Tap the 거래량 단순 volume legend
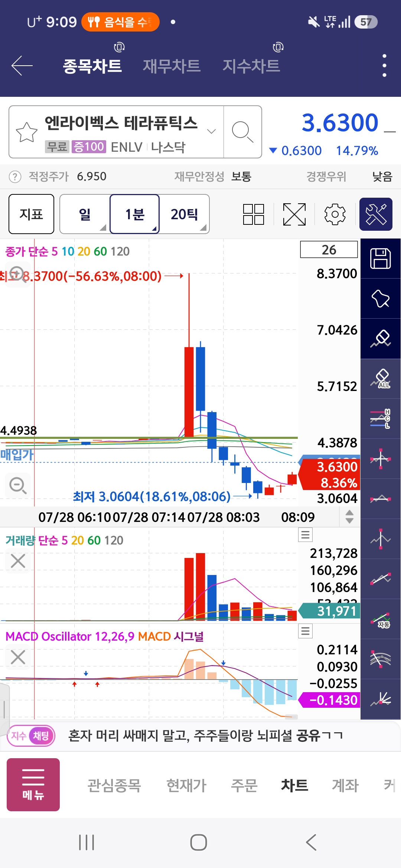The width and height of the screenshot is (401, 868). click(64, 540)
